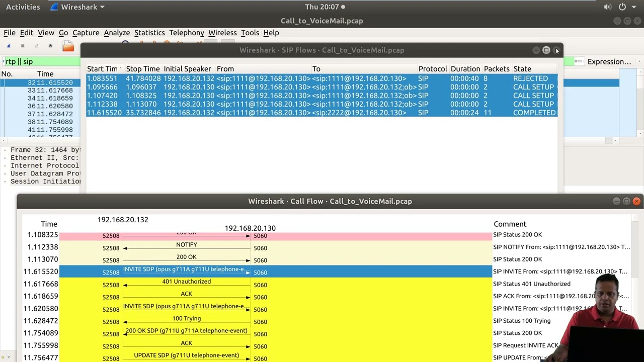
Task: Sort SIP Flows by Initial Speaker column
Action: [x=187, y=69]
